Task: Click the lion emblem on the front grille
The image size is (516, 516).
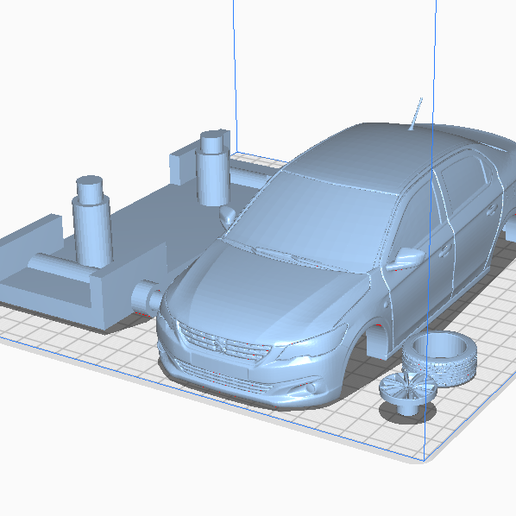Action: coord(221,345)
